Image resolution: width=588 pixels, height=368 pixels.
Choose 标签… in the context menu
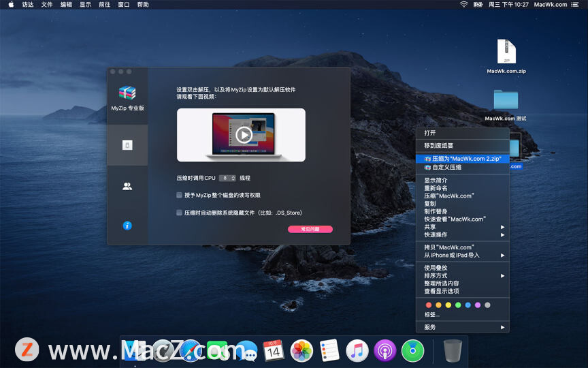pyautogui.click(x=462, y=315)
